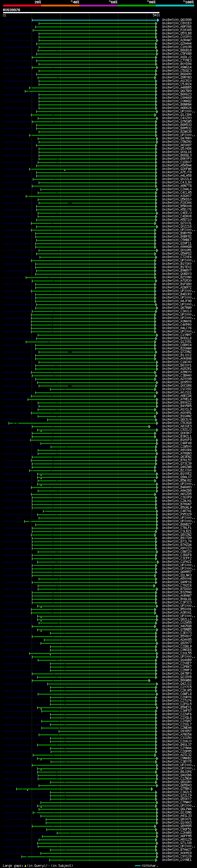This screenshot has width=197, height=868.
Task: Select hit label UniRef100_C1H198
Action: click(x=177, y=47)
